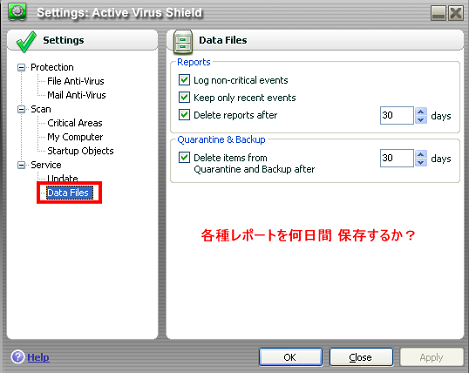Click the Close button

pyautogui.click(x=361, y=357)
